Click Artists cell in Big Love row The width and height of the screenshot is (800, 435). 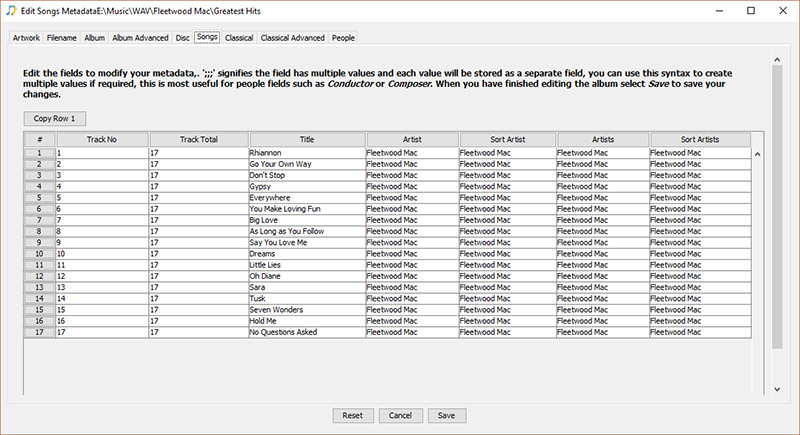pos(603,220)
